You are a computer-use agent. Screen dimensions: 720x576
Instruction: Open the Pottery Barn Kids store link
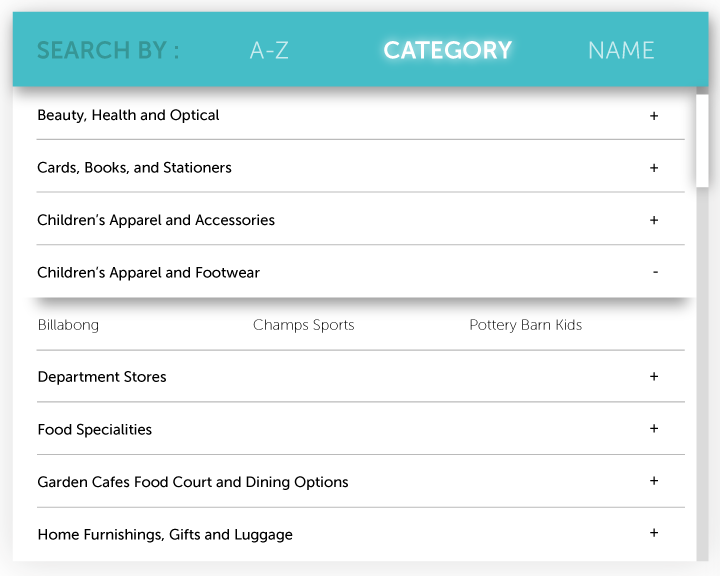(526, 325)
